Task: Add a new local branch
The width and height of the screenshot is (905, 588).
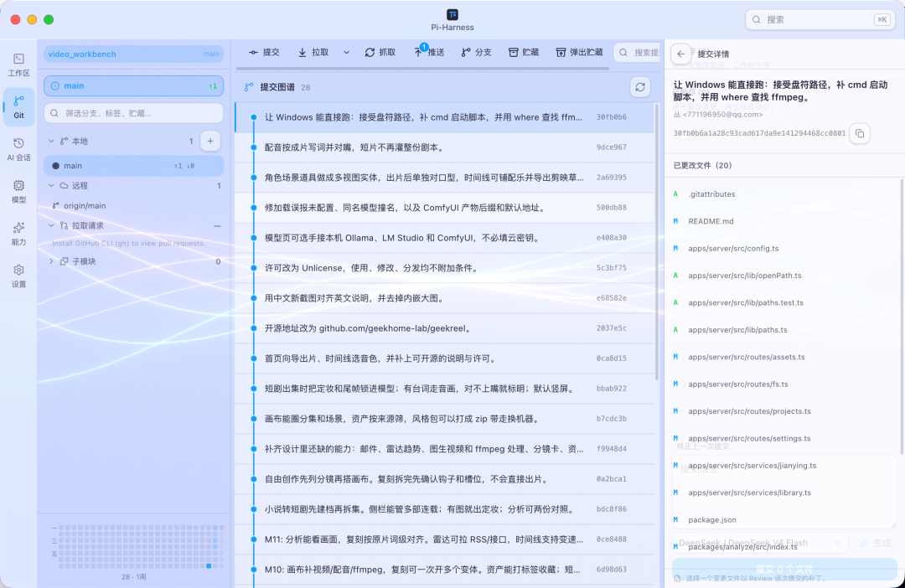Action: pos(210,141)
